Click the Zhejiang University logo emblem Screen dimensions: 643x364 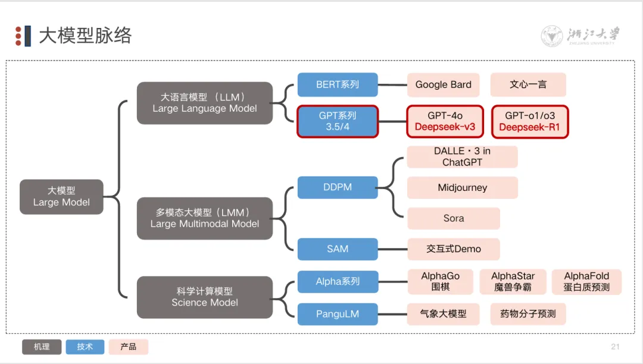(552, 36)
